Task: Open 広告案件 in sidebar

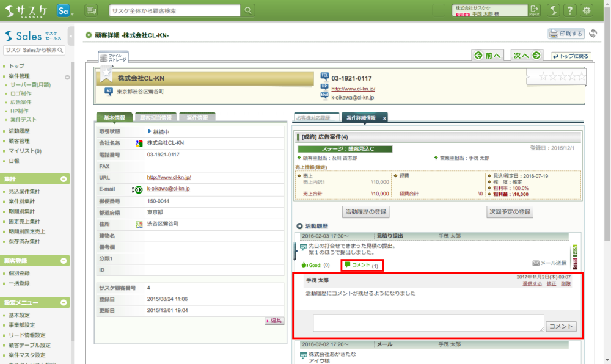Action: (x=21, y=102)
